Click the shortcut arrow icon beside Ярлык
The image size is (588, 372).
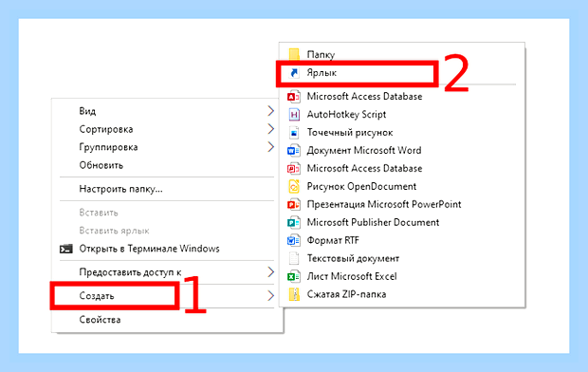(x=294, y=73)
